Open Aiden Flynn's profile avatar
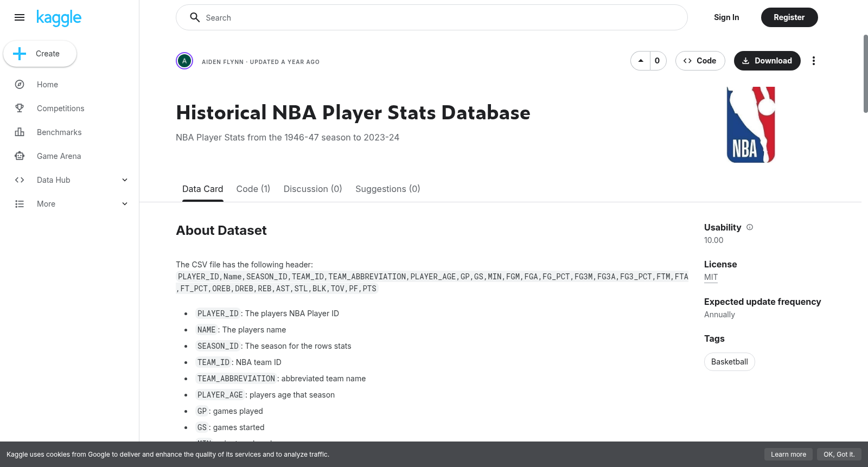Viewport: 868px width, 467px height. click(184, 61)
